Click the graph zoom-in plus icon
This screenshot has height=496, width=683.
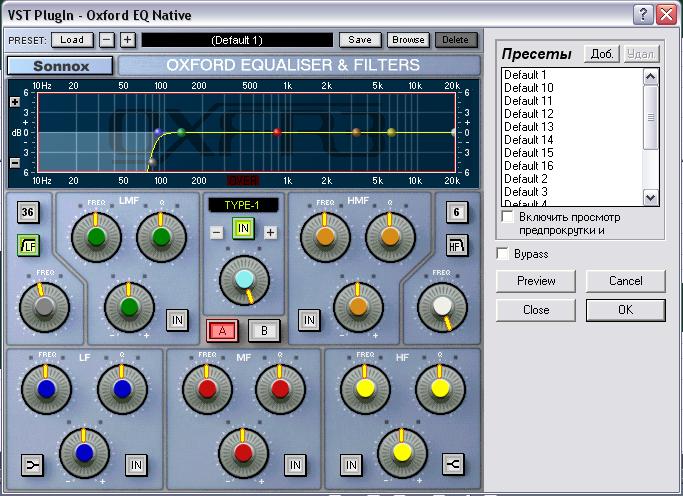click(x=15, y=102)
